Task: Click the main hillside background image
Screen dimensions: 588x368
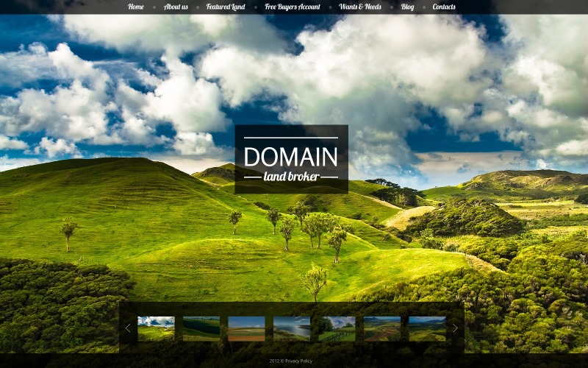Action: [147, 221]
